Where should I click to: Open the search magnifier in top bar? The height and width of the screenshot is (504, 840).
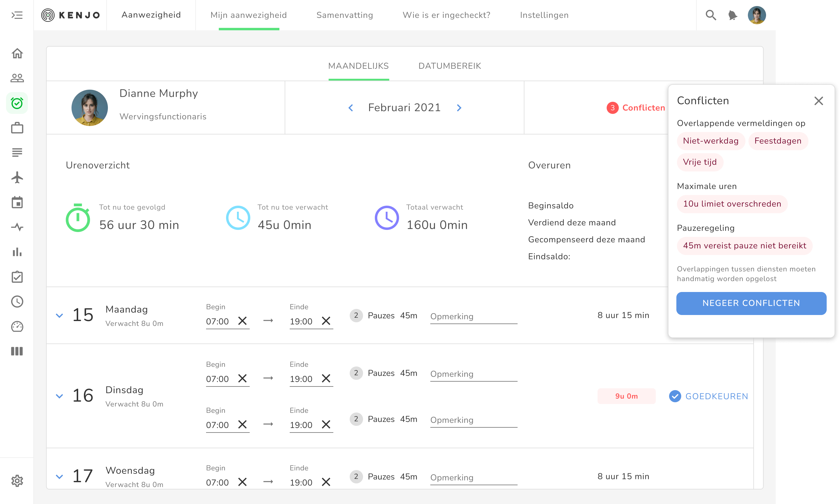[x=711, y=15]
